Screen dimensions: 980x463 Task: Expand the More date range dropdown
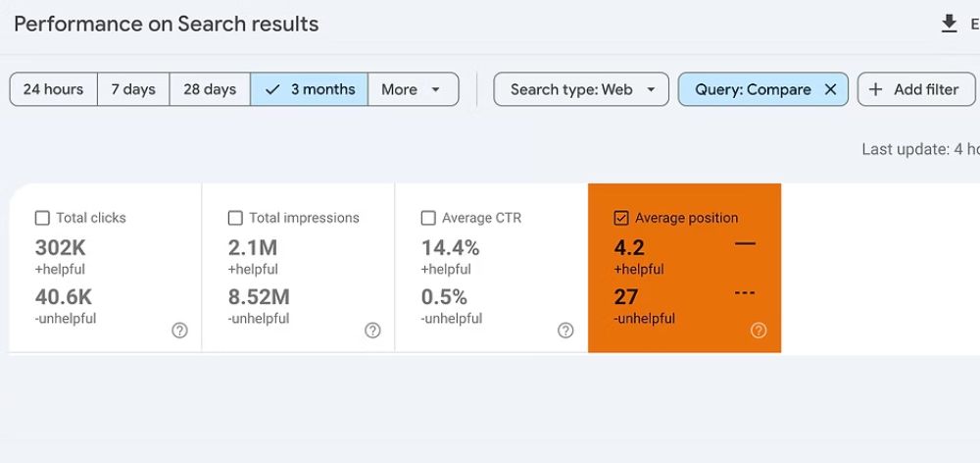point(414,89)
